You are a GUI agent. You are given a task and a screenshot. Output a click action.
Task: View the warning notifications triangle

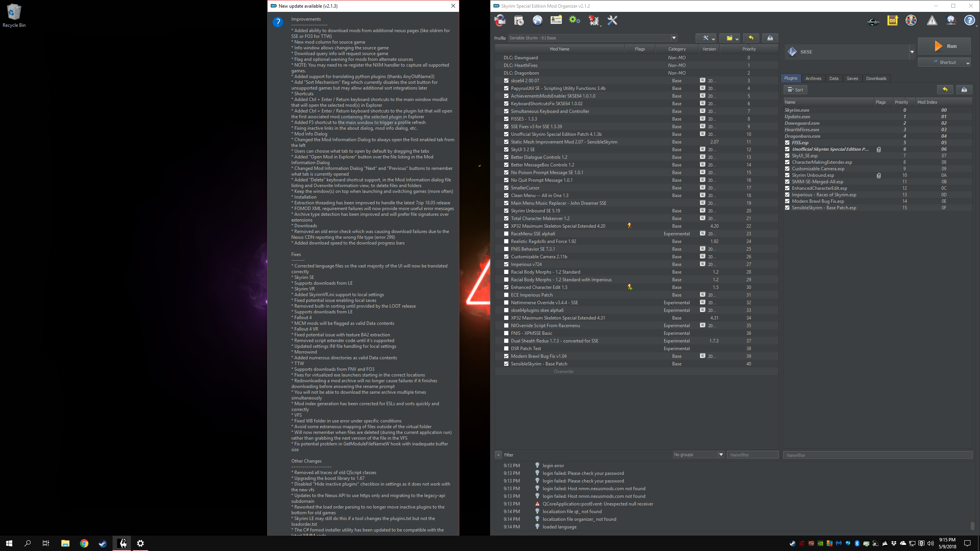(x=932, y=20)
